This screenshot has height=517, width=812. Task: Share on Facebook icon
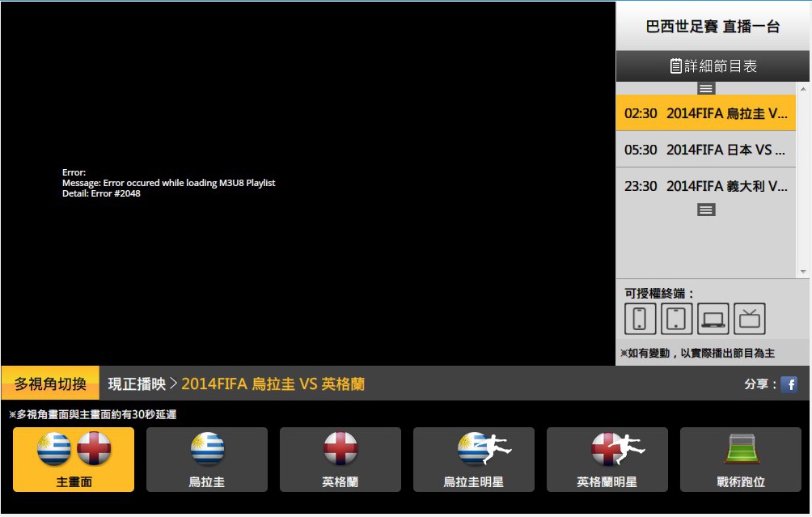pyautogui.click(x=789, y=384)
